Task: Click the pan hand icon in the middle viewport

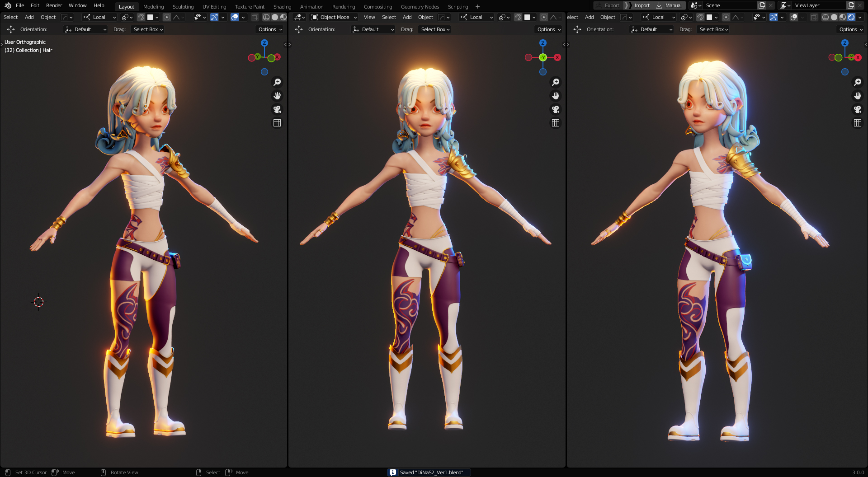Action: (556, 96)
